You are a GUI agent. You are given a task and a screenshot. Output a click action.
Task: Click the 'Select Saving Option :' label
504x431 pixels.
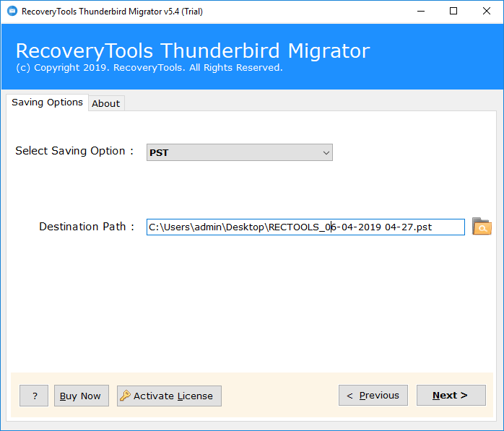click(74, 151)
